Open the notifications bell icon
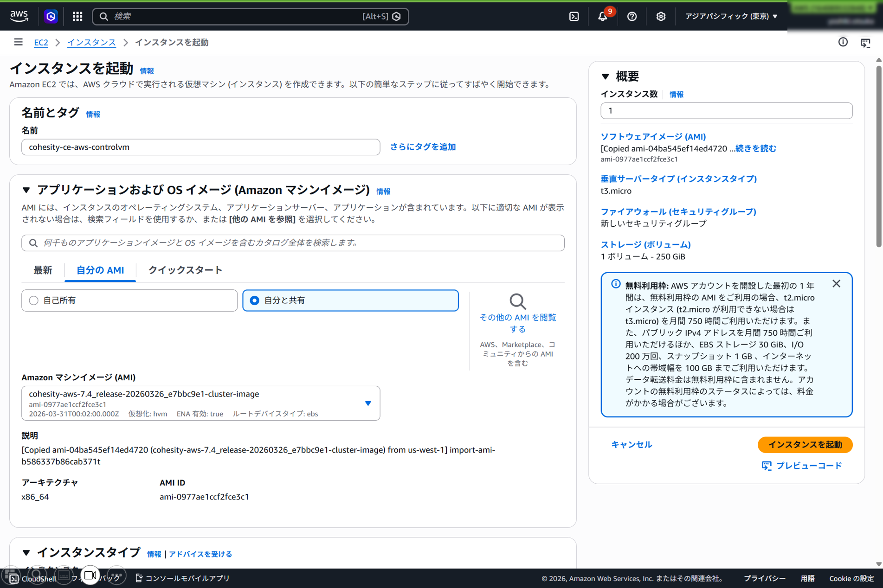Image resolution: width=883 pixels, height=588 pixels. (x=603, y=16)
